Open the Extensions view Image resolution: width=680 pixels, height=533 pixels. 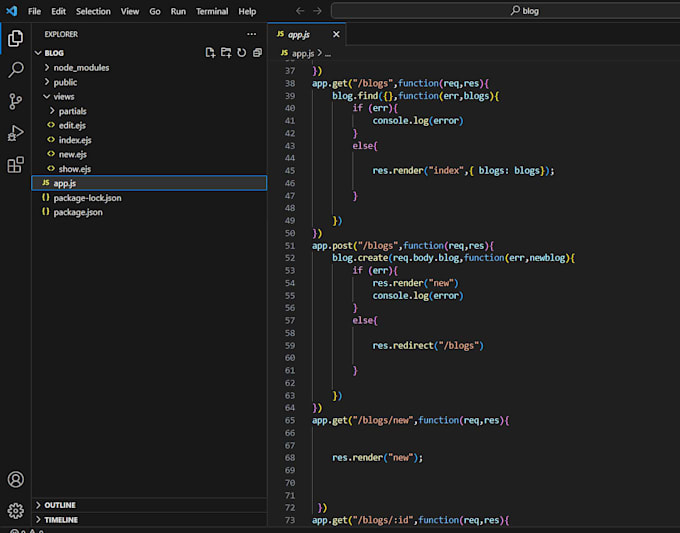[16, 165]
